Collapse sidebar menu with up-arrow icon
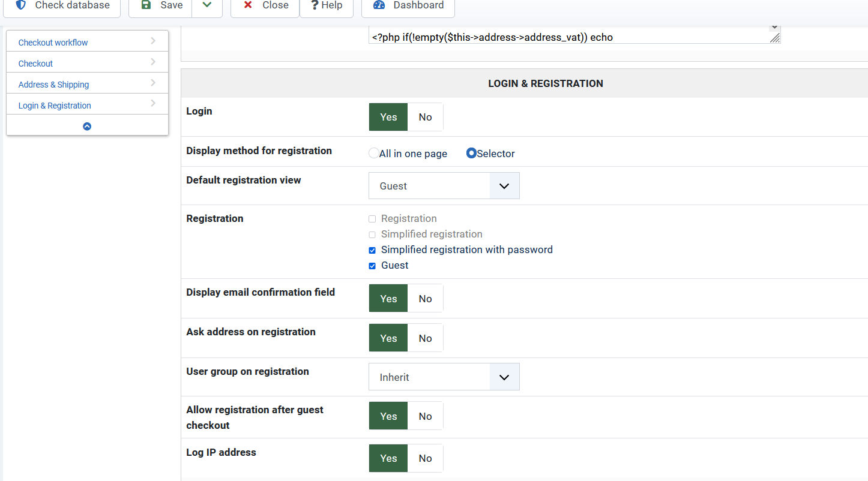868x481 pixels. [x=87, y=127]
